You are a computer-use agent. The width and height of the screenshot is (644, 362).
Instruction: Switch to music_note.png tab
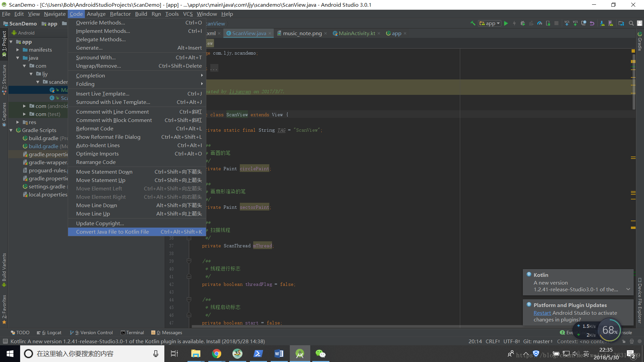(x=302, y=33)
